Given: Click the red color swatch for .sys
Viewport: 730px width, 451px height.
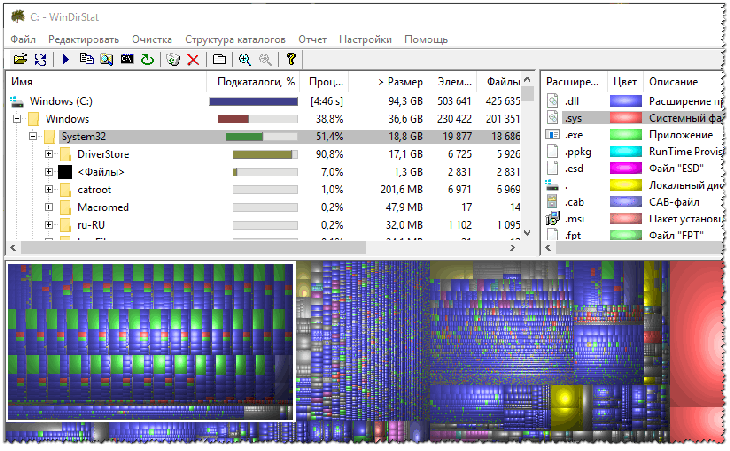Looking at the screenshot, I should (626, 118).
